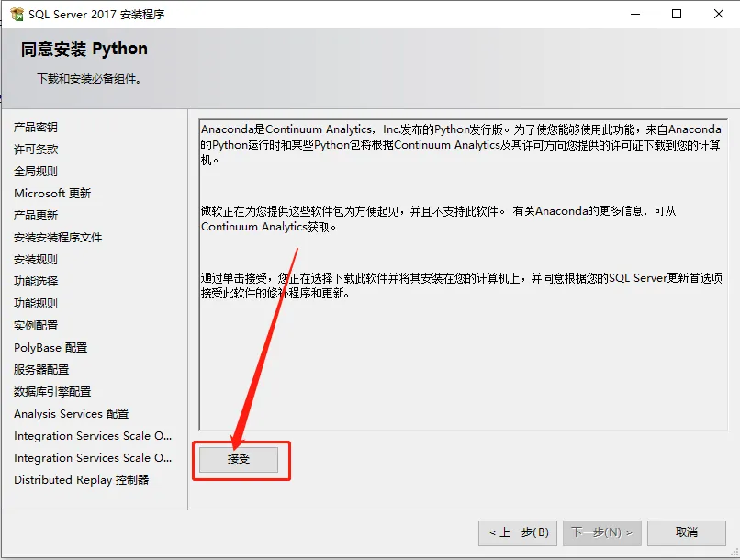The width and height of the screenshot is (740, 560).
Task: Cancel setup with 取消 button
Action: [x=686, y=533]
